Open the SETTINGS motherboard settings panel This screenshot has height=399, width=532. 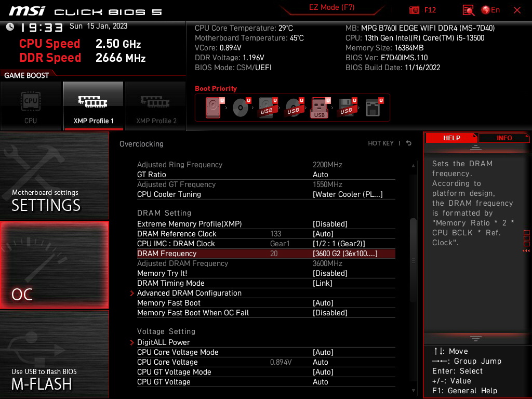[54, 176]
